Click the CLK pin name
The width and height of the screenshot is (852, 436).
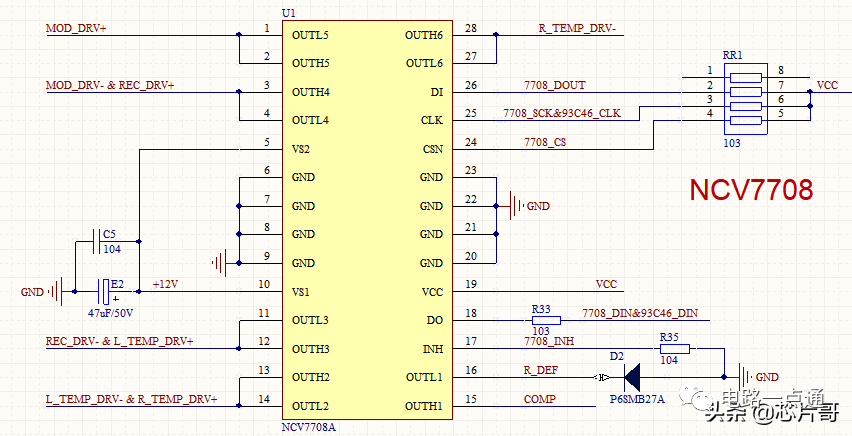point(432,121)
